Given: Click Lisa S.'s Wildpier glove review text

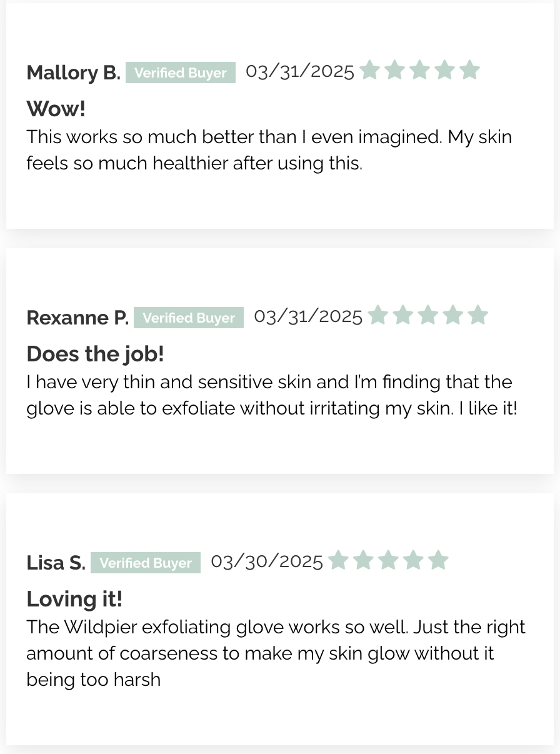Looking at the screenshot, I should point(276,653).
